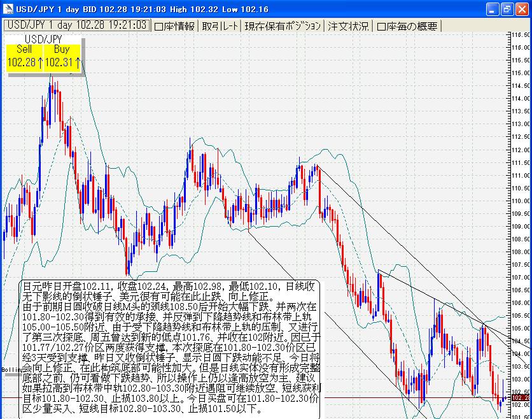Go to the 現在保有ポジション tab
532x419 pixels.
point(283,26)
